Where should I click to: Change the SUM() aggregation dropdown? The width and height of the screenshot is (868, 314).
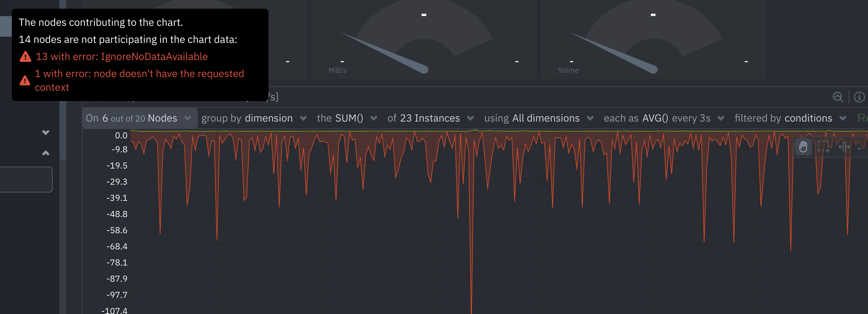coord(347,118)
